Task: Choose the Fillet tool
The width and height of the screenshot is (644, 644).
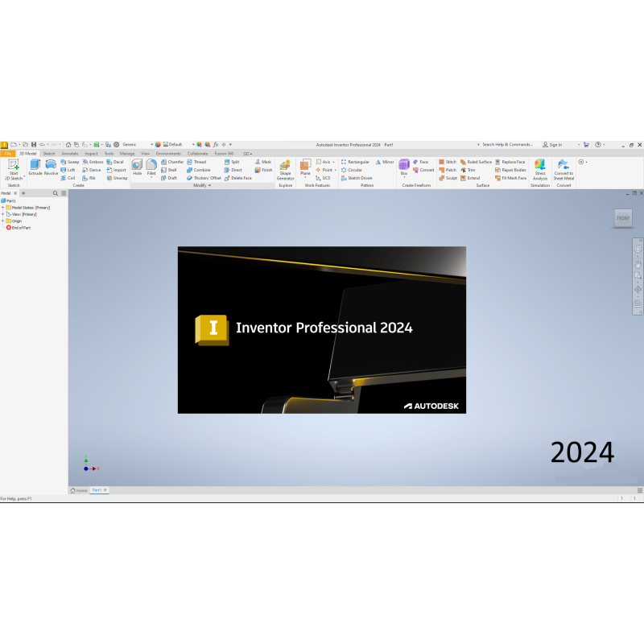Action: [x=151, y=167]
